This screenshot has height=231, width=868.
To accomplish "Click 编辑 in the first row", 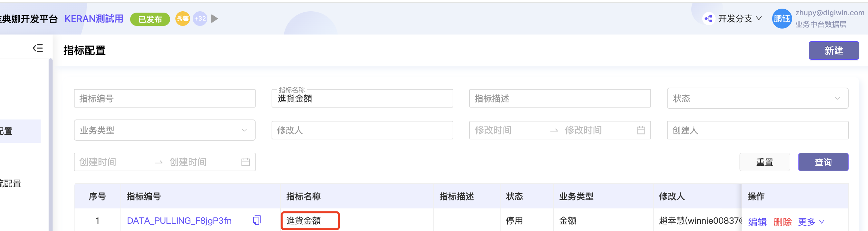I will [757, 222].
